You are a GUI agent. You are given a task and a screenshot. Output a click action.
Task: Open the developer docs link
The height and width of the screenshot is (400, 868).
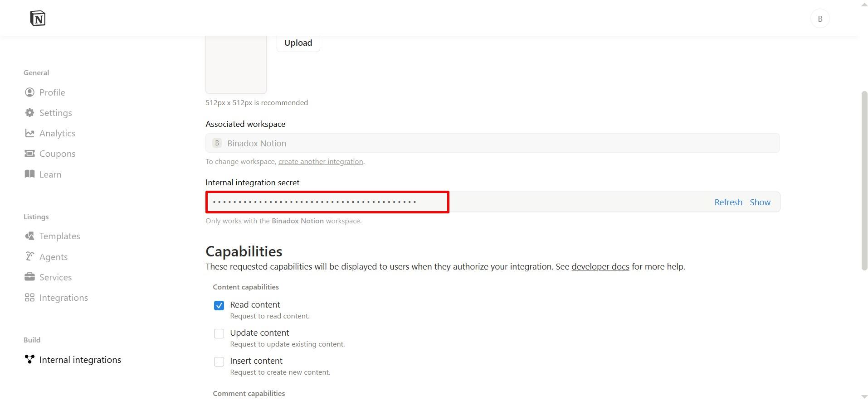[600, 267]
